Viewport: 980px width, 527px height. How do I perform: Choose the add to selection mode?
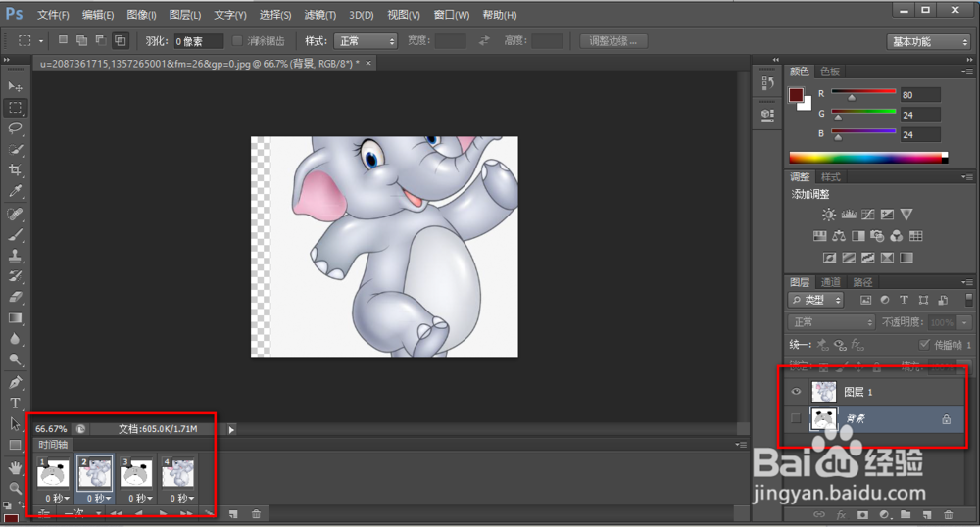click(81, 40)
